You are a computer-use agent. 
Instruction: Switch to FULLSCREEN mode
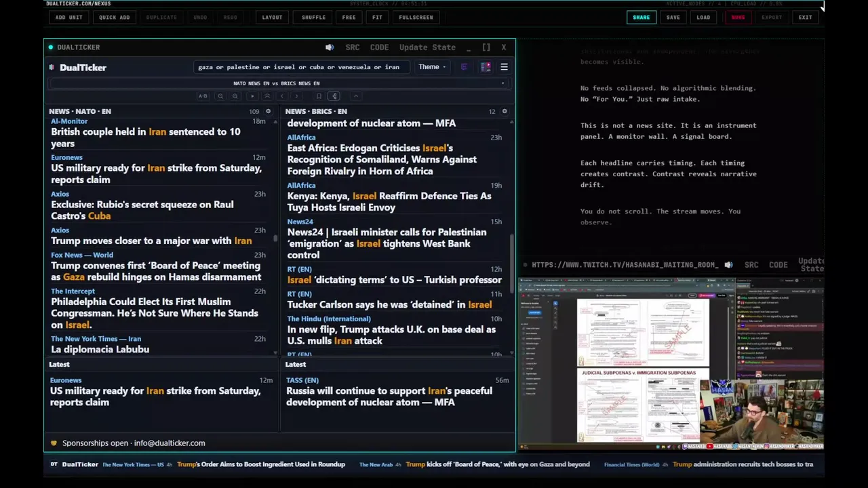click(416, 17)
